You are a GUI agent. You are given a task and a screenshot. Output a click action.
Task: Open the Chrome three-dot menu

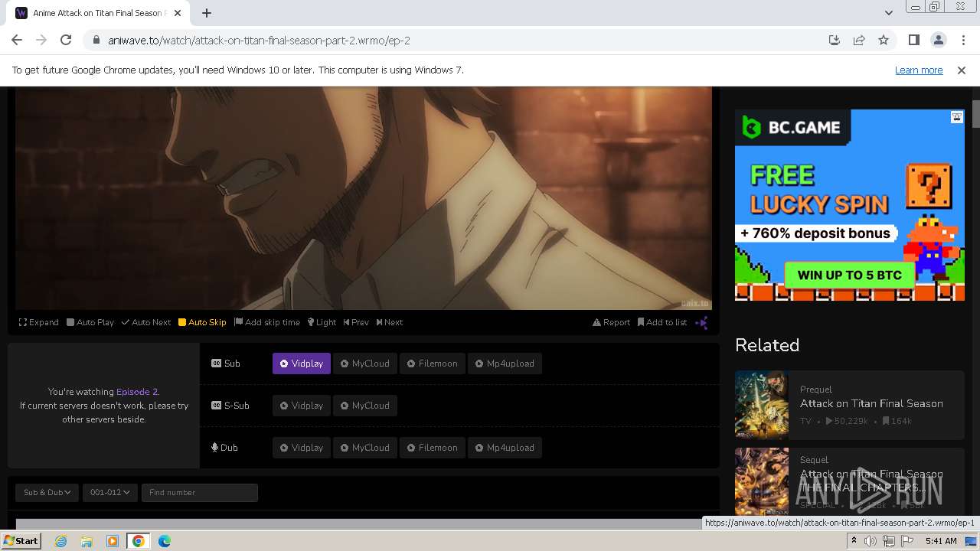[963, 40]
